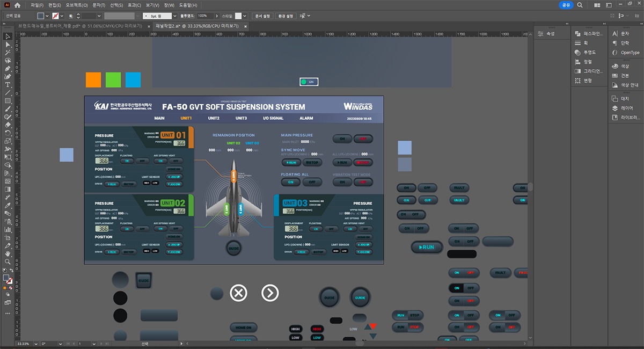The height and width of the screenshot is (349, 644).
Task: Open the search icon next to 공유
Action: (580, 5)
